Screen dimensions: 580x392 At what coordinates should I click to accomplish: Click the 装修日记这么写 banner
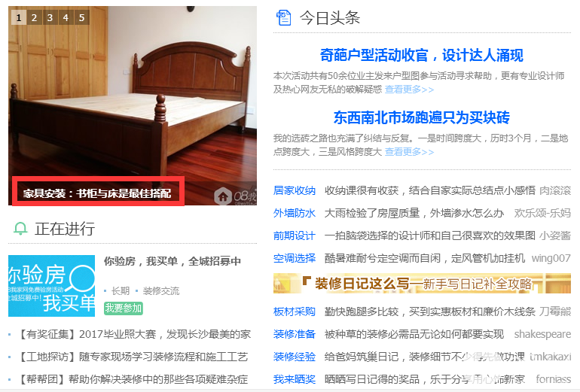pyautogui.click(x=422, y=284)
